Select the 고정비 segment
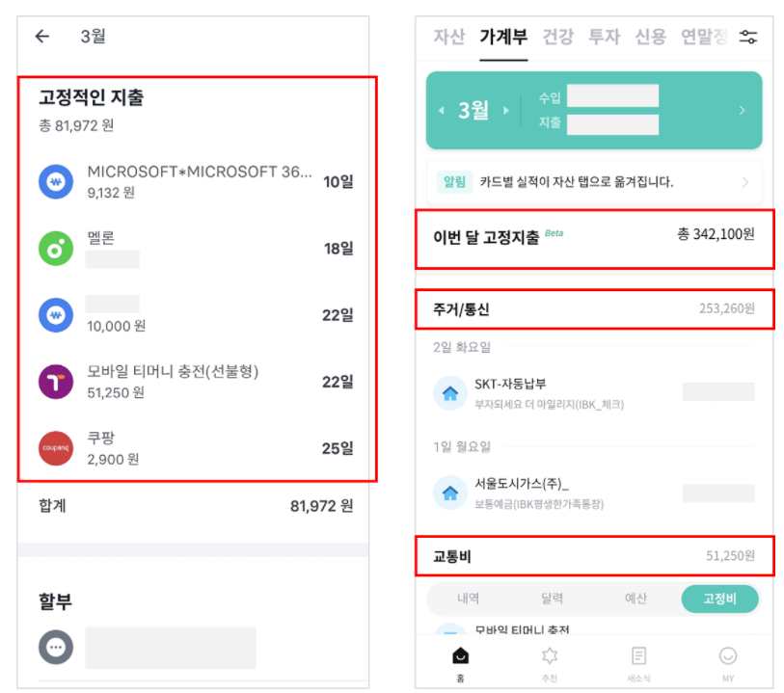Viewport: 784px width, 693px height. click(719, 599)
